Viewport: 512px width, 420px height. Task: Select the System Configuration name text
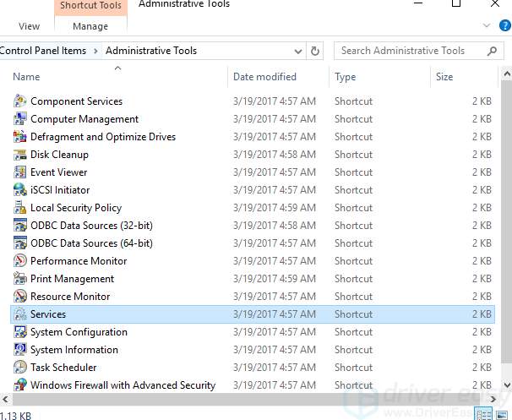click(x=79, y=332)
